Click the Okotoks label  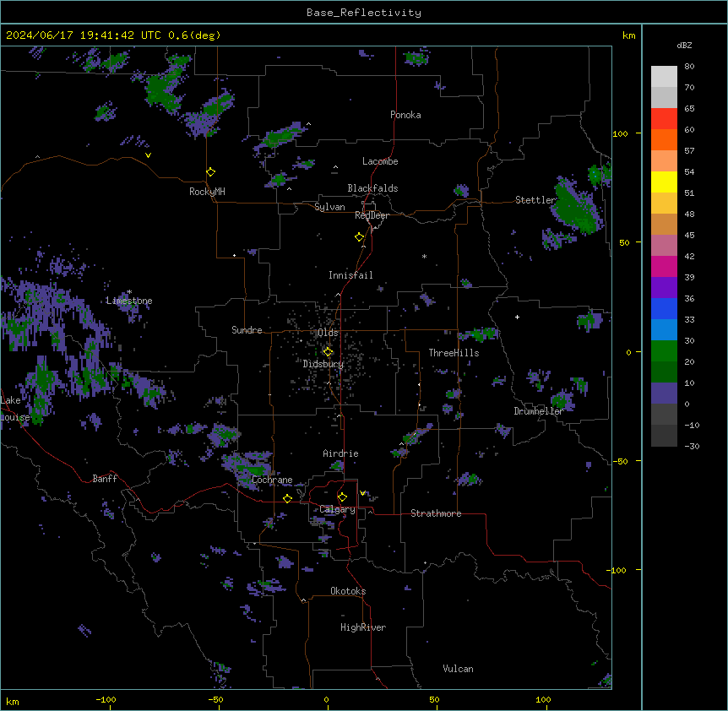[348, 591]
